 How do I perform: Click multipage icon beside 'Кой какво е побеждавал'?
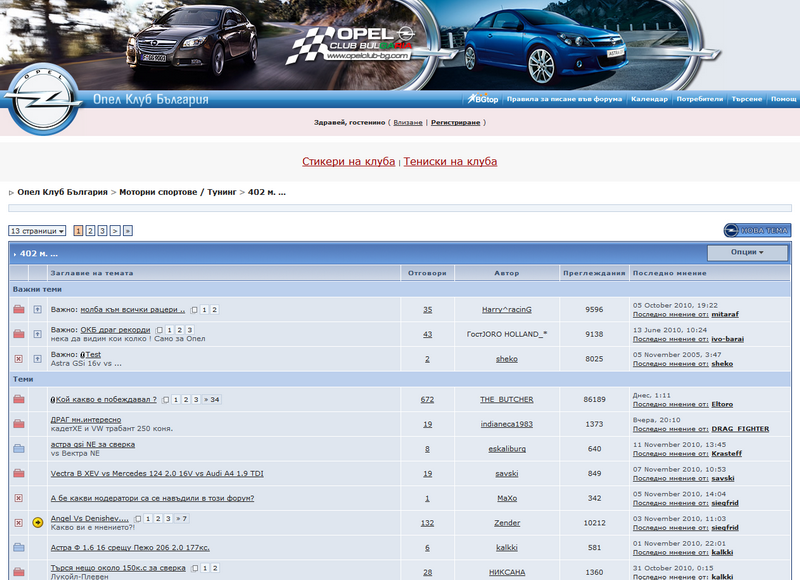click(x=165, y=400)
